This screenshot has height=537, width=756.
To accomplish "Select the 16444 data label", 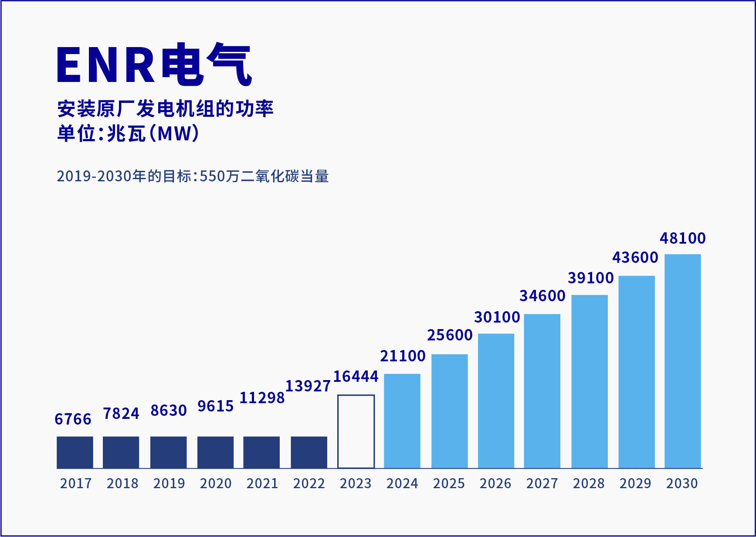I will click(x=356, y=377).
